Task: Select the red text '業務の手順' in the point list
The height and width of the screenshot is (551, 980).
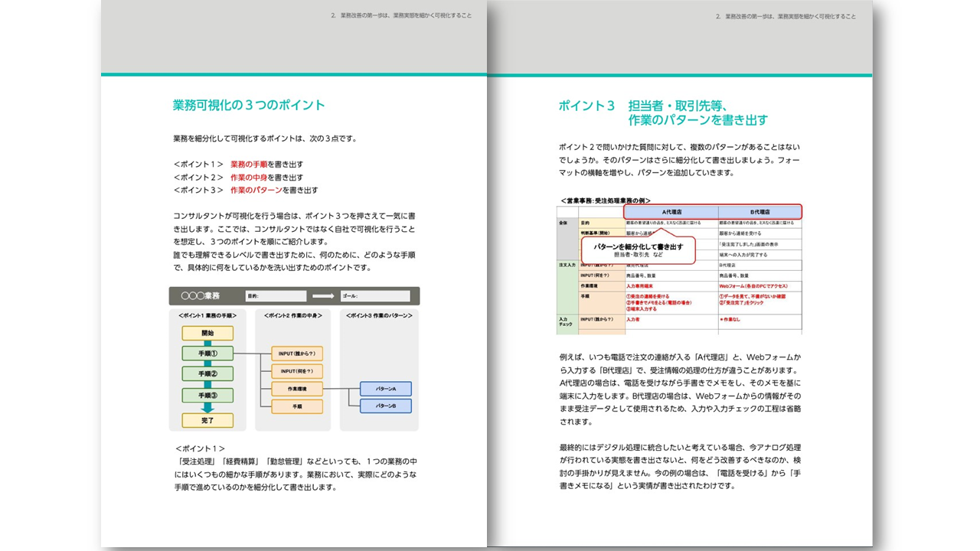Action: click(x=249, y=164)
